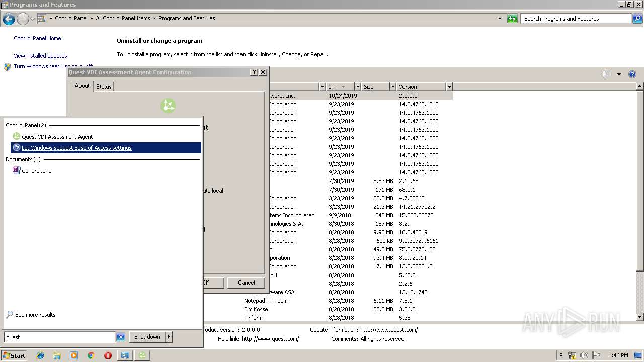Viewport: 644px width, 362px height.
Task: Clear the start menu search box
Action: 121,337
